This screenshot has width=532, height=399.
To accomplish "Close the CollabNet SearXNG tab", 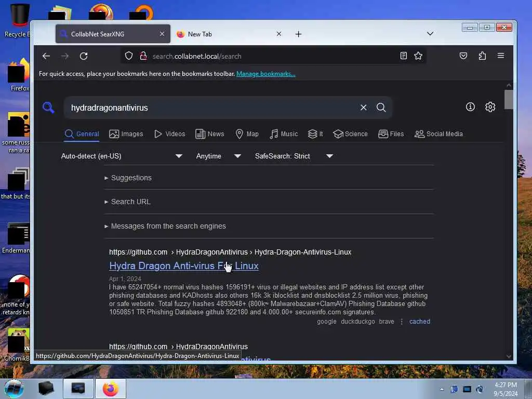I will [162, 34].
